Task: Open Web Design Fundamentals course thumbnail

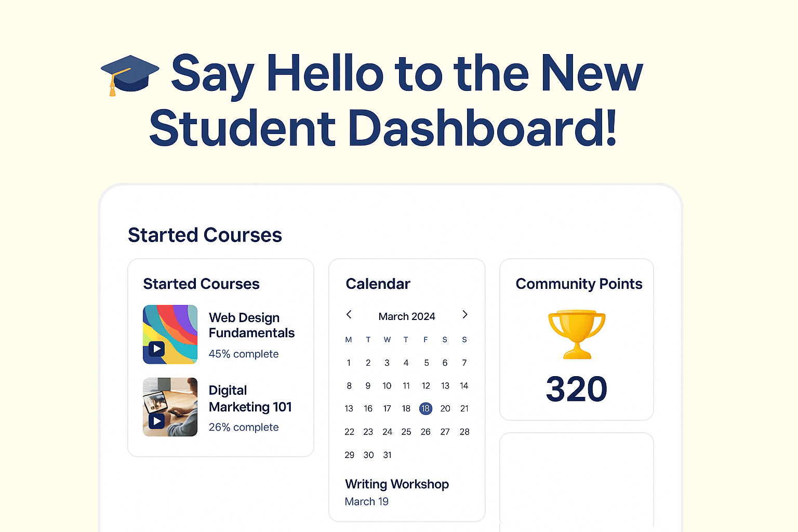Action: click(170, 334)
